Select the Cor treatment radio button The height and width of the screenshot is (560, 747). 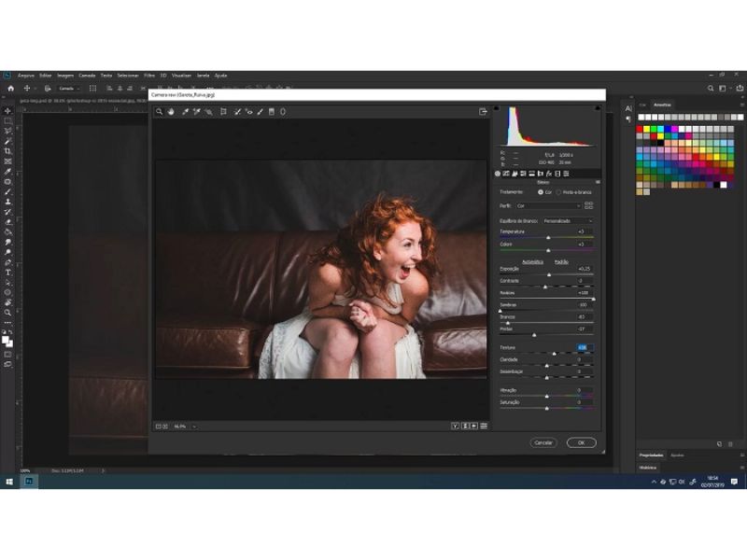(x=542, y=192)
